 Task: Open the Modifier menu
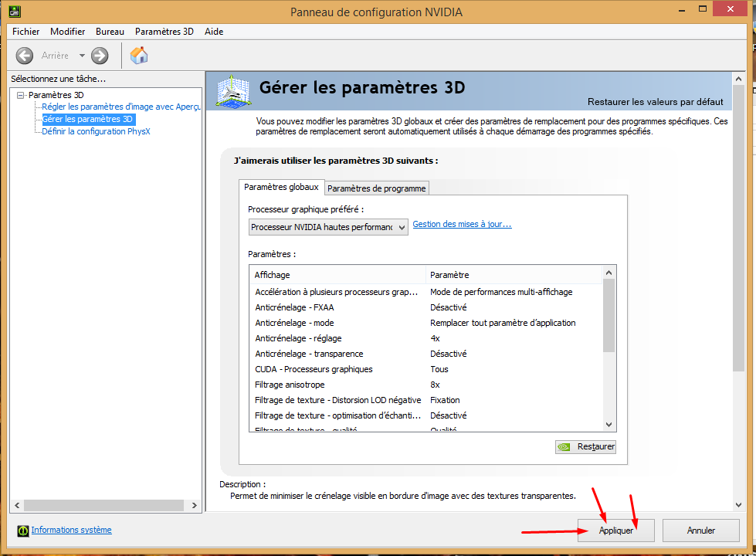pyautogui.click(x=67, y=32)
